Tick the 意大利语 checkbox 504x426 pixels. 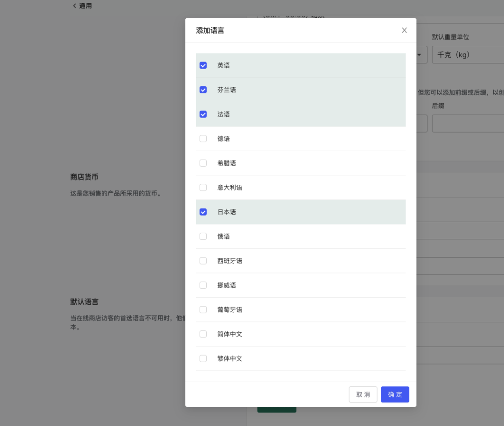(x=203, y=188)
